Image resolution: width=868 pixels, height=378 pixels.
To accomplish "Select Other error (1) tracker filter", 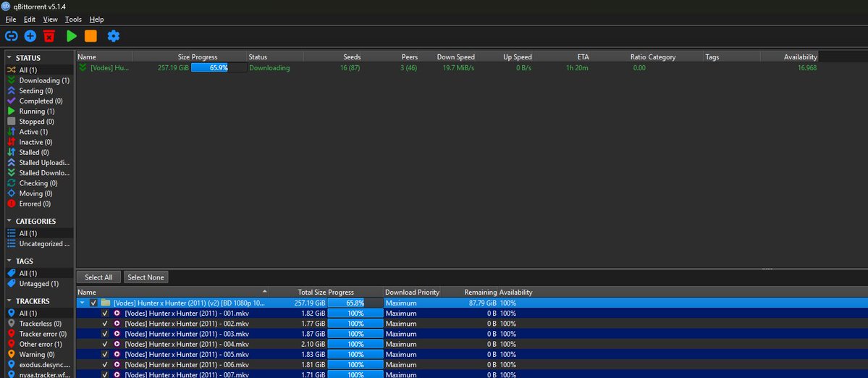I will 38,344.
